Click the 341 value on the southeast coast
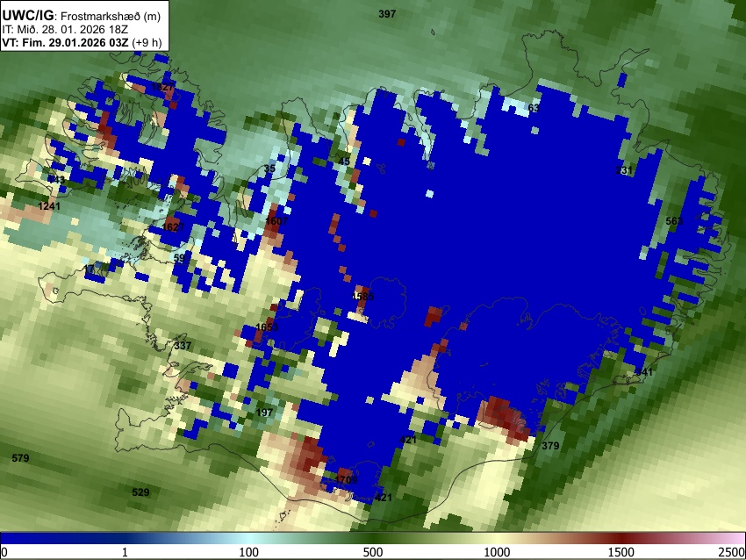746x560 pixels. [644, 372]
